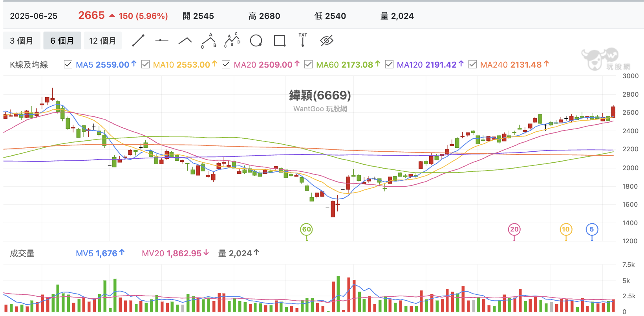
Task: Click the 高 2680 high price
Action: click(x=264, y=16)
